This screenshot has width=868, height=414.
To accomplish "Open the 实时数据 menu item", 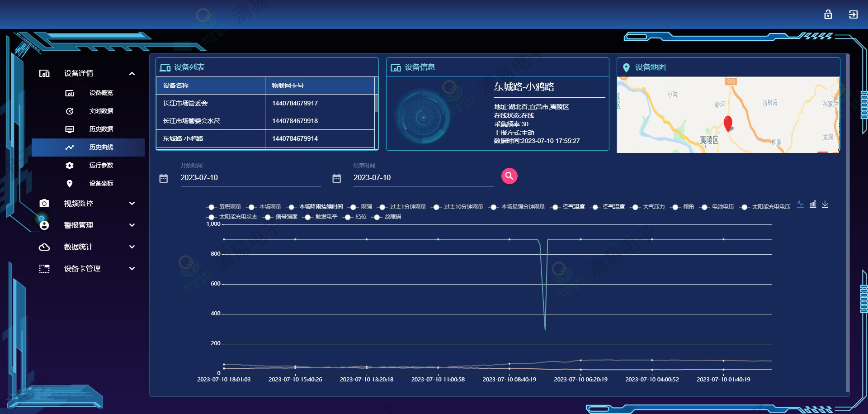I will pyautogui.click(x=101, y=111).
